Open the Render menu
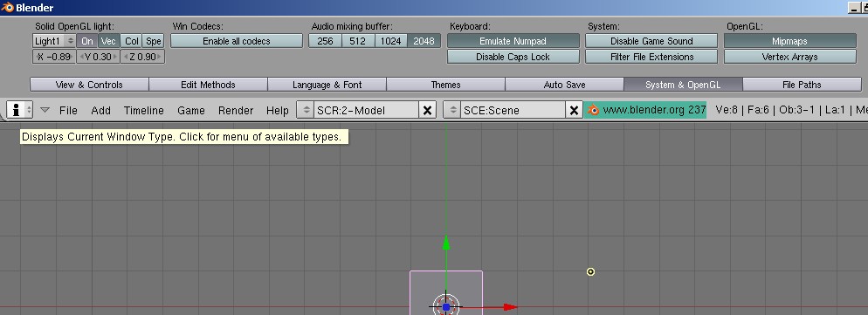This screenshot has width=868, height=315. click(x=236, y=110)
